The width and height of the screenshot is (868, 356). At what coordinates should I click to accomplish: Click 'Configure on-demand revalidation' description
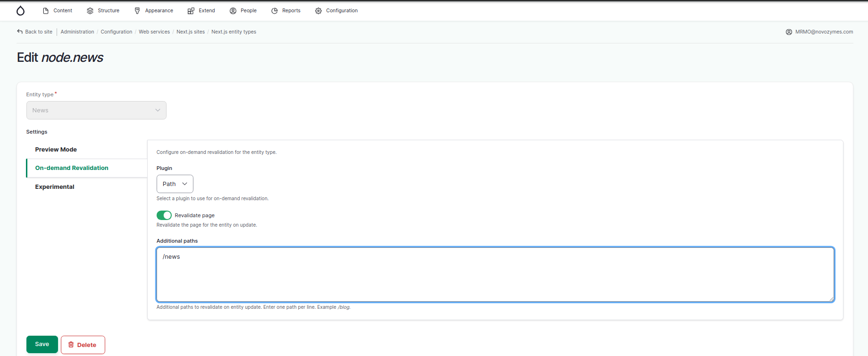point(217,152)
